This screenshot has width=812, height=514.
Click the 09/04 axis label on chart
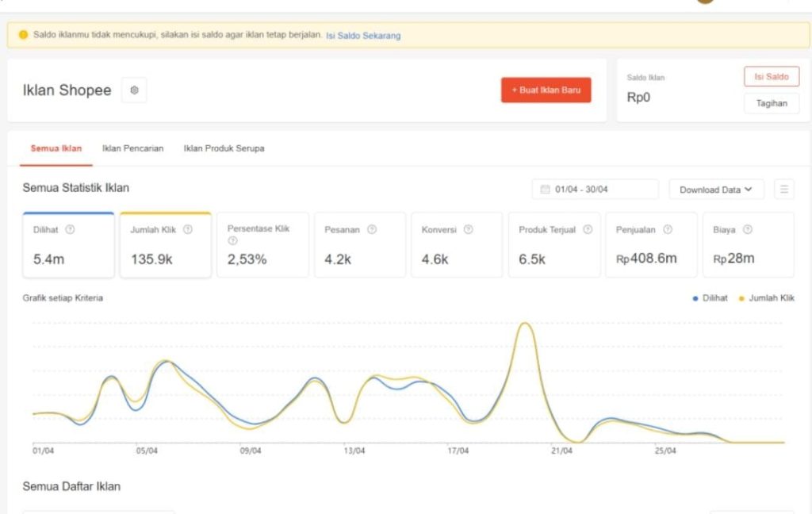pyautogui.click(x=251, y=451)
